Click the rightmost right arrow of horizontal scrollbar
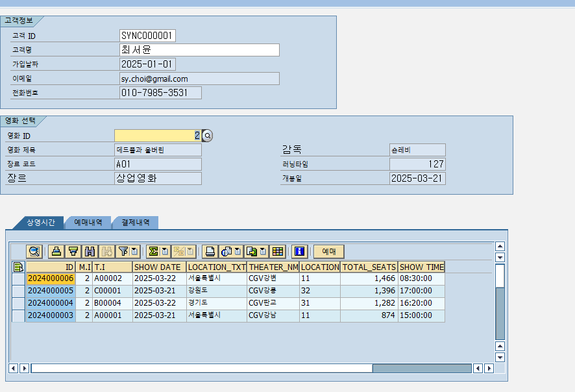Viewport: 575px width, 392px height. click(489, 368)
